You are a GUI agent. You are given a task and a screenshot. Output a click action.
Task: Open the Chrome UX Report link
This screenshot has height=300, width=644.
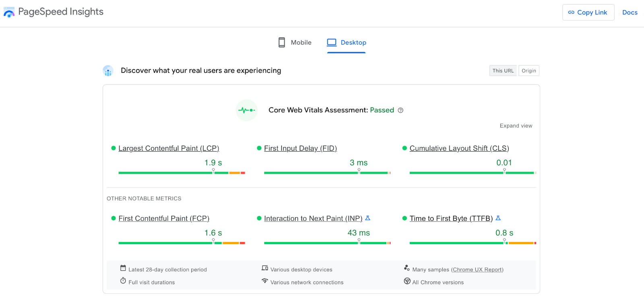[x=477, y=269]
